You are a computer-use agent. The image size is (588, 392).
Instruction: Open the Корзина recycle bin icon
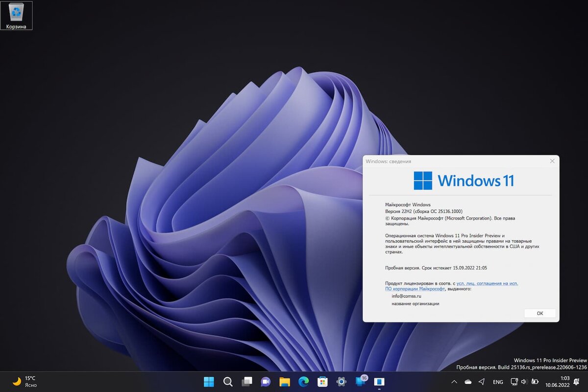16,16
